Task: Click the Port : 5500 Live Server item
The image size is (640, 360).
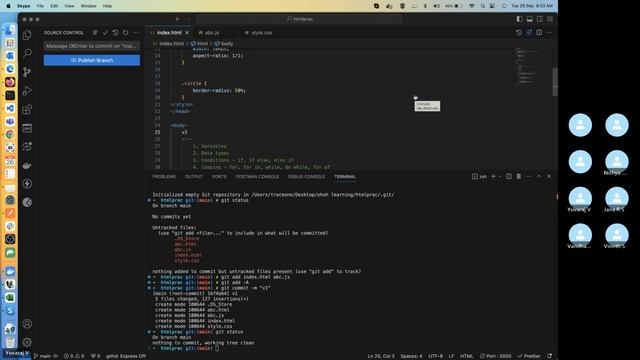Action: (x=495, y=356)
